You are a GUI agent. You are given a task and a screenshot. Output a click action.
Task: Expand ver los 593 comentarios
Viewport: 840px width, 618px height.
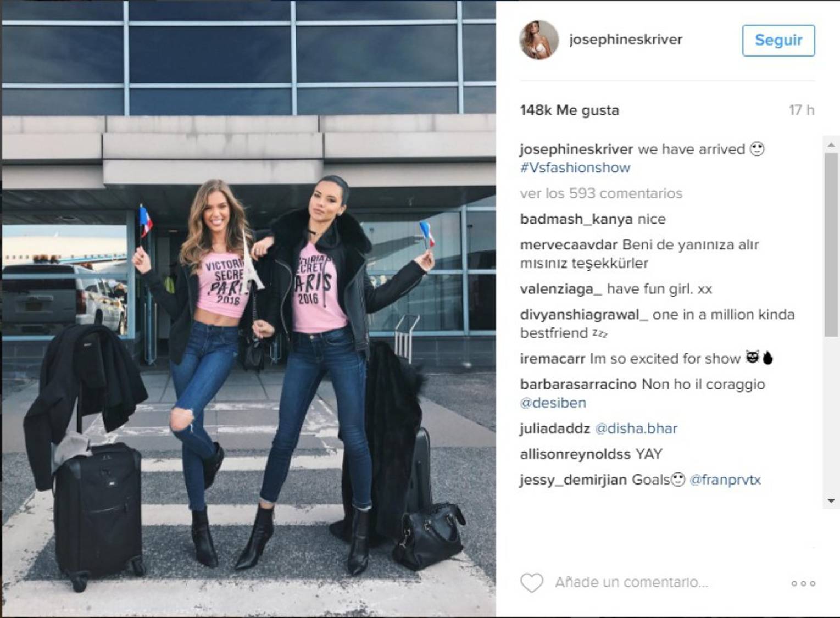tap(601, 193)
